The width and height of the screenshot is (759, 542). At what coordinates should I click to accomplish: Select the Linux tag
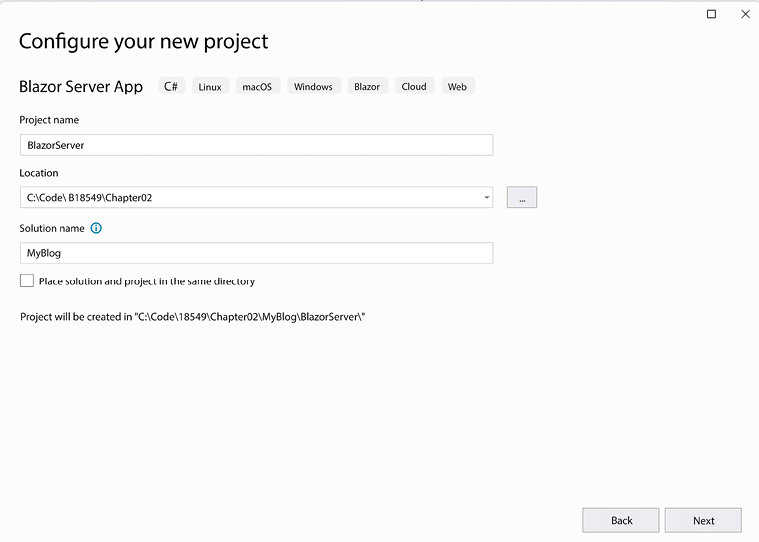click(x=210, y=87)
